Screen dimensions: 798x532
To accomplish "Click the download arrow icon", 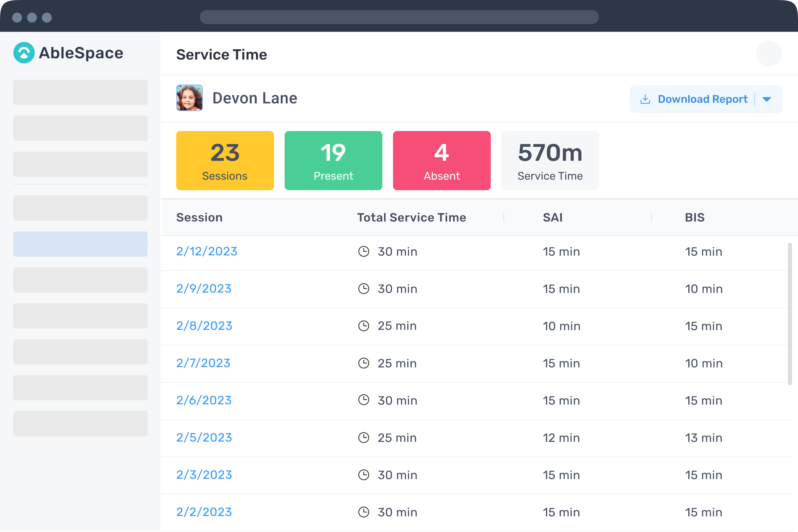I will [645, 99].
